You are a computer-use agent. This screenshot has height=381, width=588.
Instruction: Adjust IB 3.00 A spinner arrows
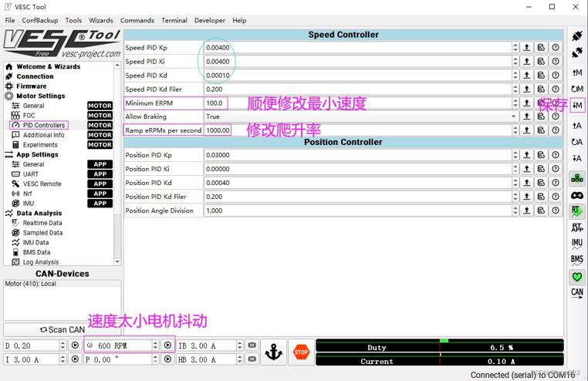240,345
